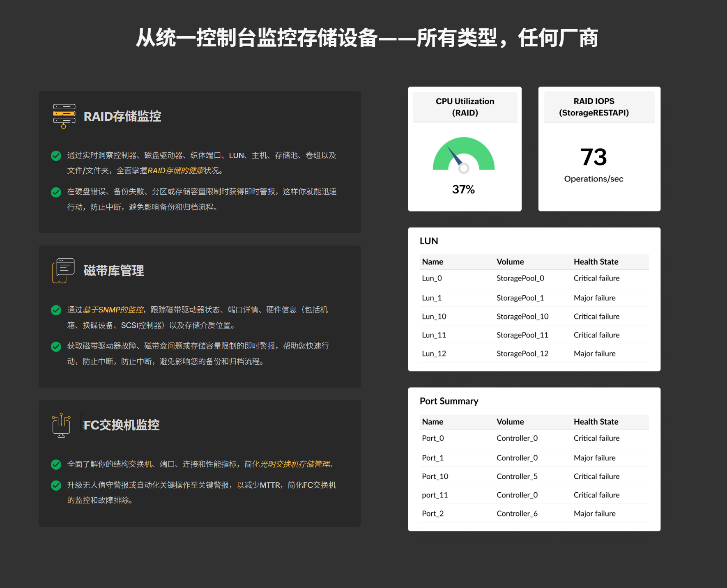Click the RAID存储监控 section heading
The image size is (727, 588).
[x=122, y=116]
